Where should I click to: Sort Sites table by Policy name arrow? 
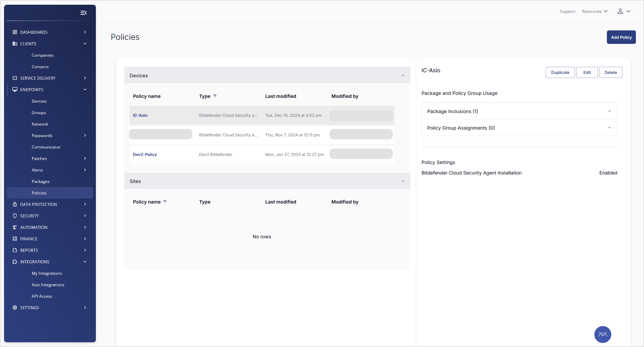coord(165,202)
